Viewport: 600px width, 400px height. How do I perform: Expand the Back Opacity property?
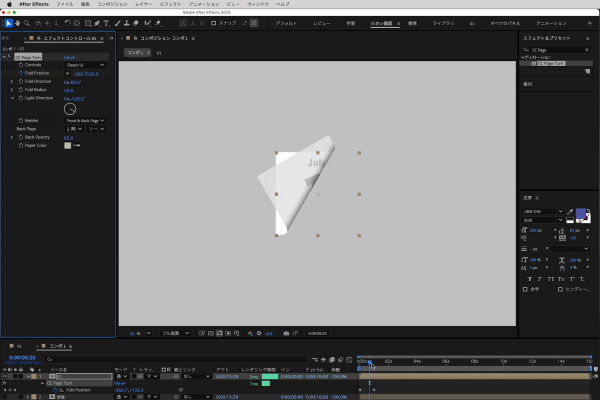pos(11,137)
